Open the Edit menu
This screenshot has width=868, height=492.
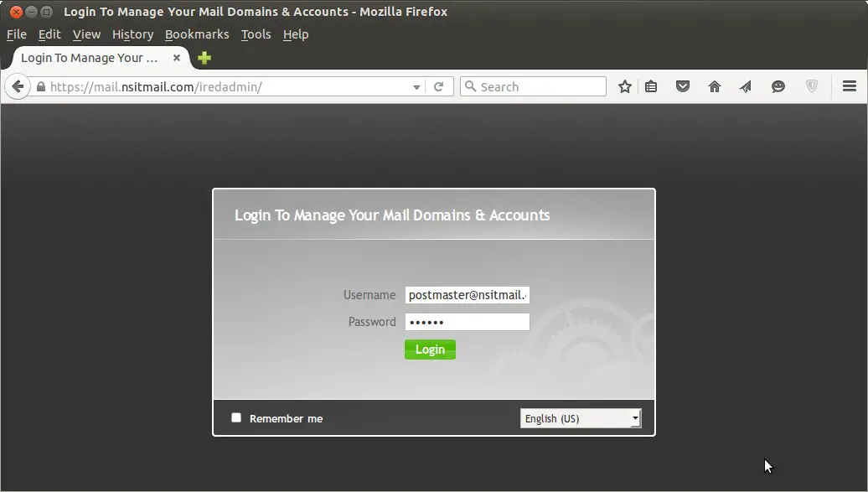(x=49, y=34)
